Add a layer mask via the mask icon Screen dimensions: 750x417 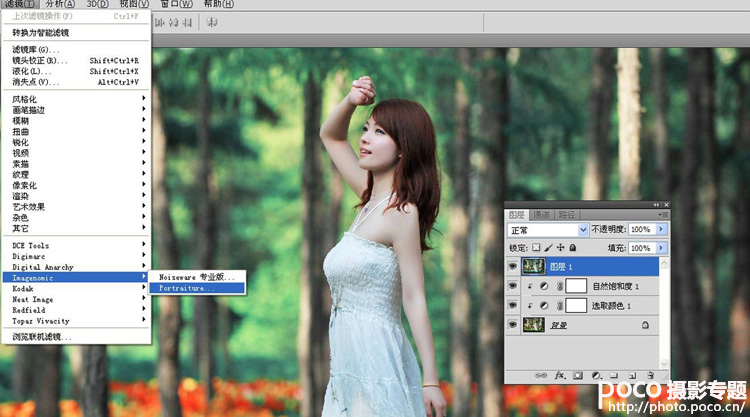[x=578, y=376]
